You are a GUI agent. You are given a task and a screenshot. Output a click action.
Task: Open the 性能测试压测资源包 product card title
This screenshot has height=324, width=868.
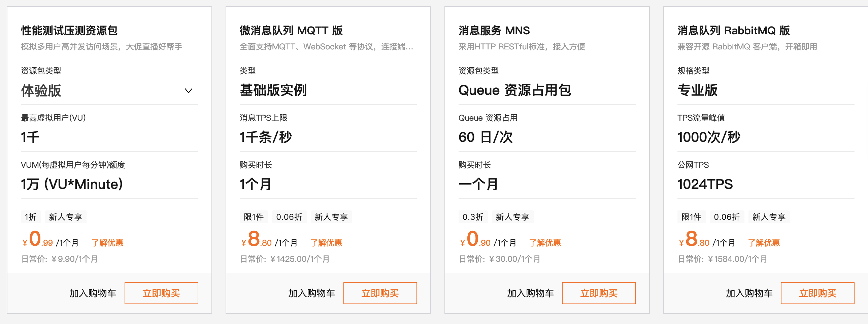(x=69, y=30)
